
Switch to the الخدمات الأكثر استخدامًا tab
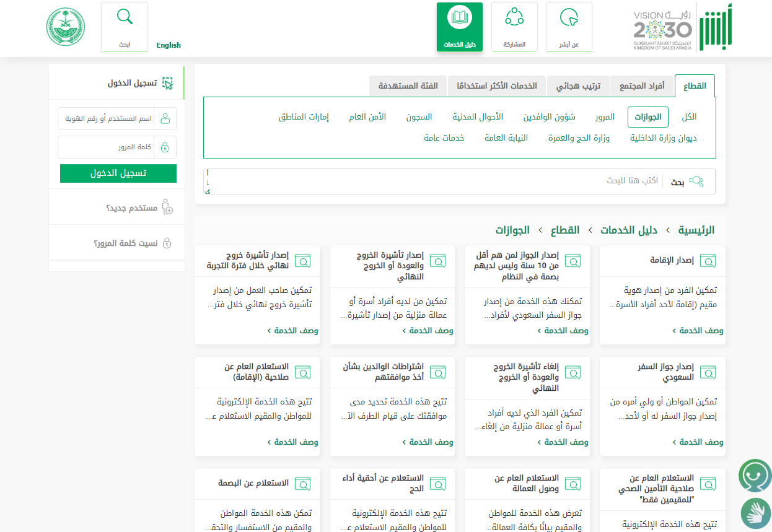(497, 86)
